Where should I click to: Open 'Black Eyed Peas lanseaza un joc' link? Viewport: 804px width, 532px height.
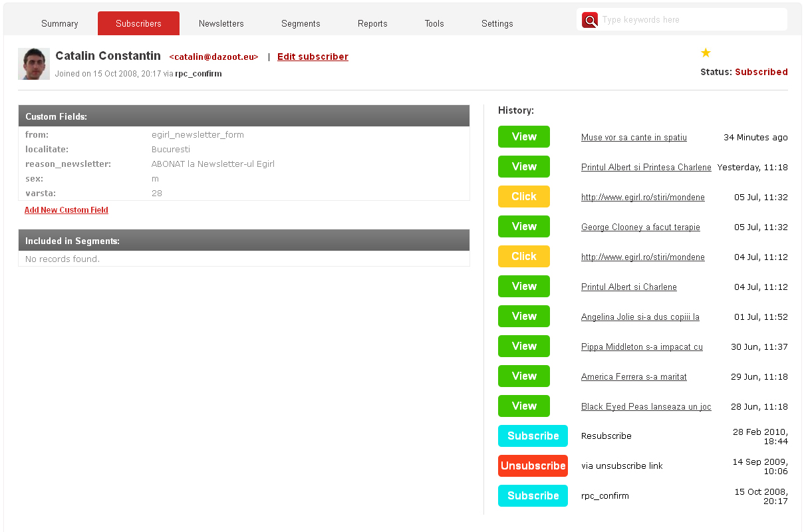click(646, 407)
